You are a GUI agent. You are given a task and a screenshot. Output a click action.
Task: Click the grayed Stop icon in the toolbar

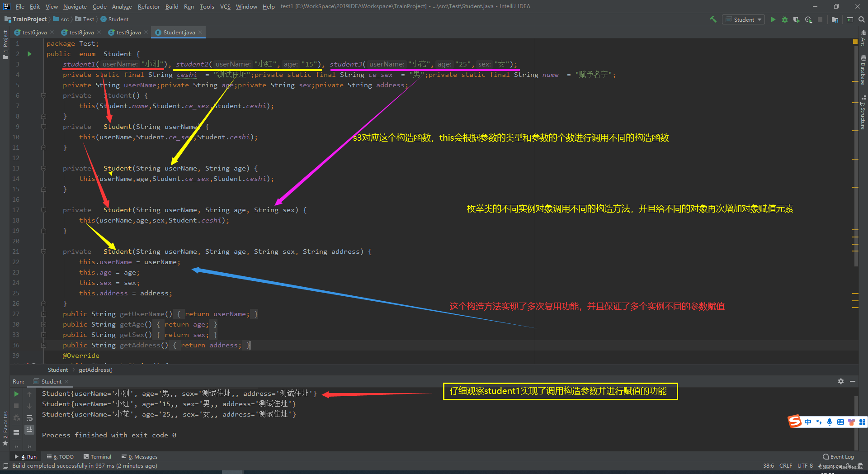pyautogui.click(x=820, y=19)
